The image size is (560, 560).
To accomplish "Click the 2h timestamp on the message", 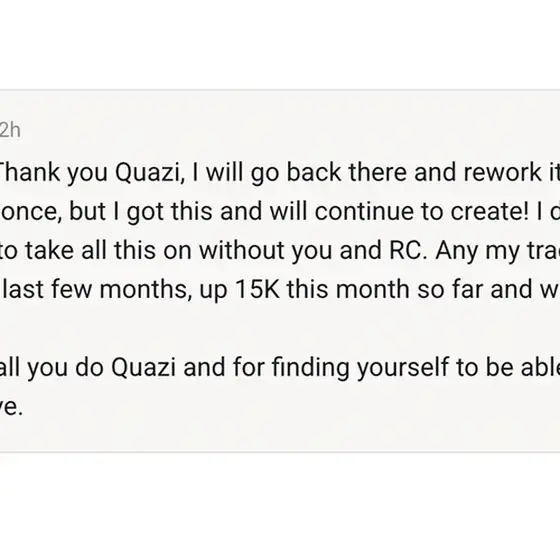I will tap(10, 130).
